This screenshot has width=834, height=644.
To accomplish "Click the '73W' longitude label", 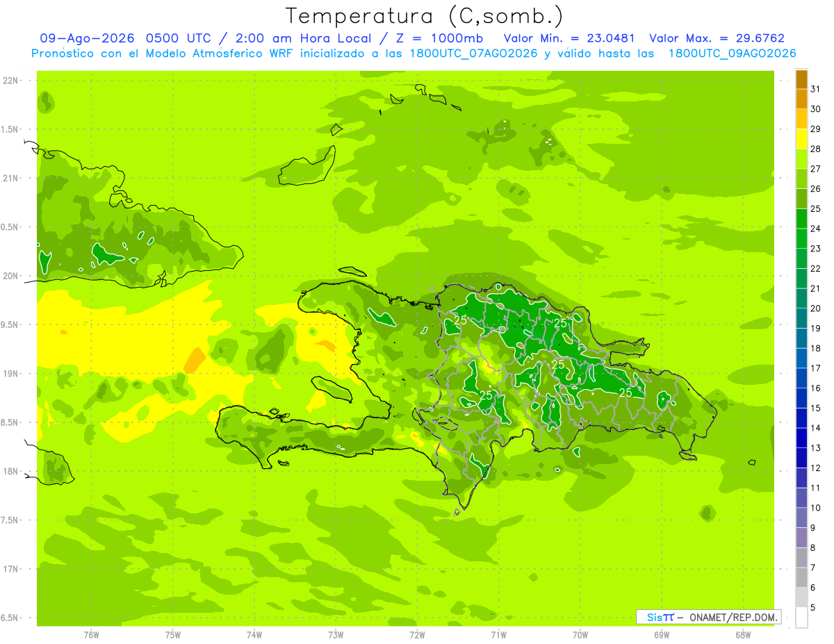I will tap(336, 635).
